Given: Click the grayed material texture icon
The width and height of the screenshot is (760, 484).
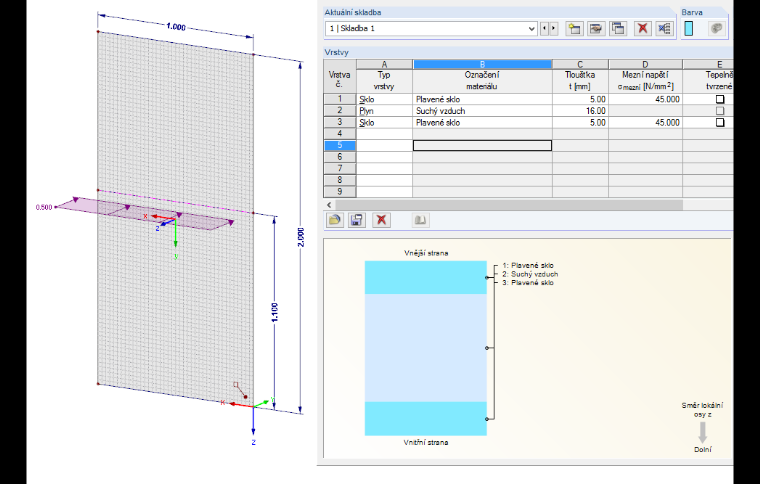Looking at the screenshot, I should [x=716, y=29].
